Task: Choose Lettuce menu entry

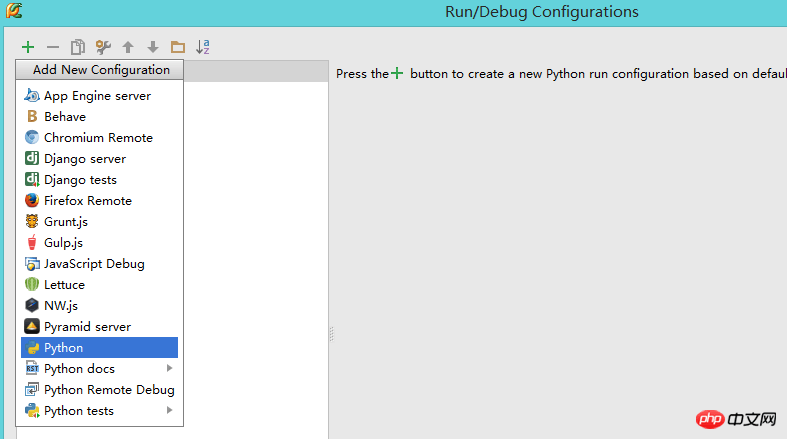Action: [x=99, y=284]
